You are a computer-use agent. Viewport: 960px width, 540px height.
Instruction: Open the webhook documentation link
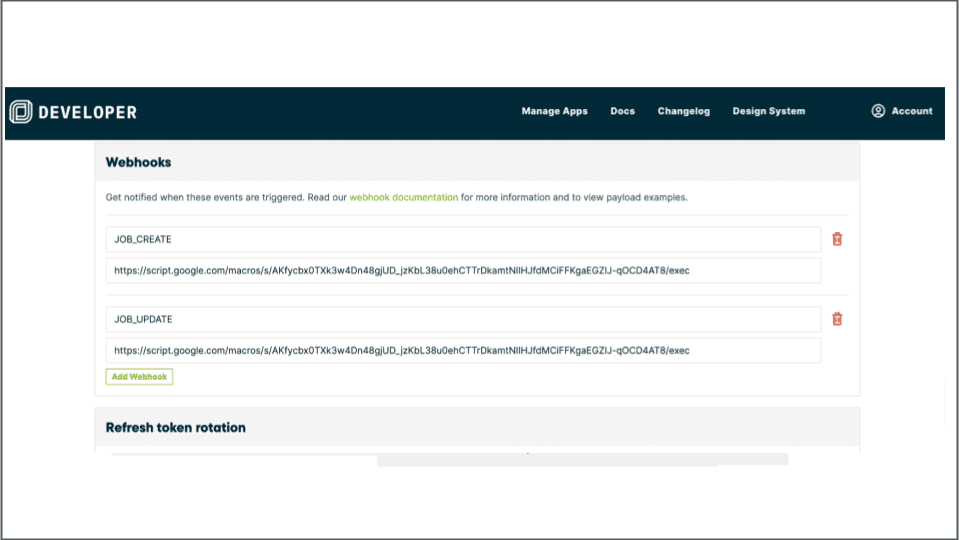(403, 198)
